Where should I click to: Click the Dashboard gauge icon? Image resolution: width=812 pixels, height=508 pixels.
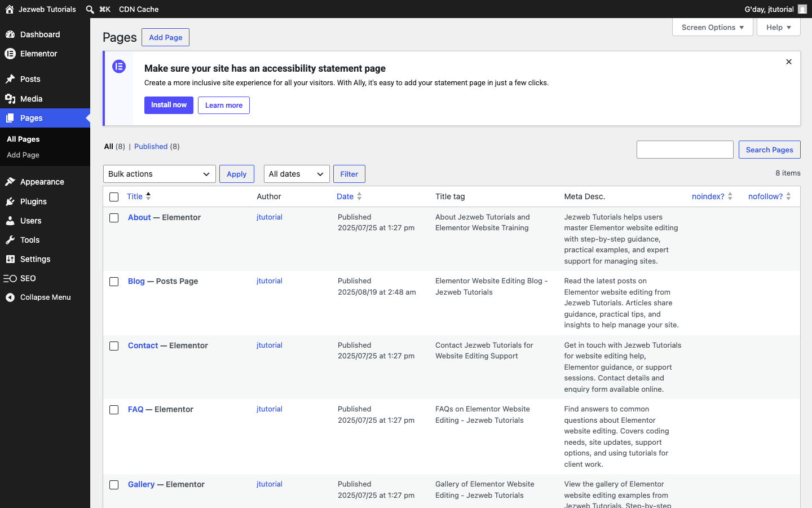tap(10, 34)
